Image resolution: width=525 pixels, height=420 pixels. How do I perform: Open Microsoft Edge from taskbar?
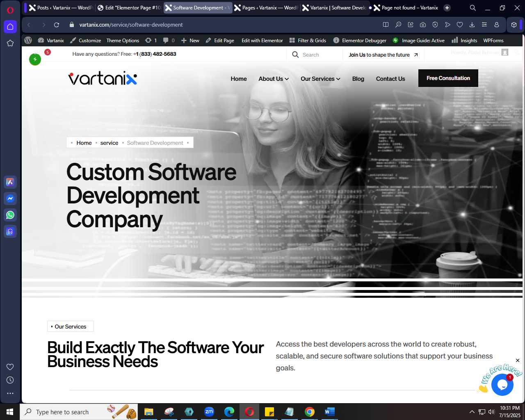tap(229, 412)
